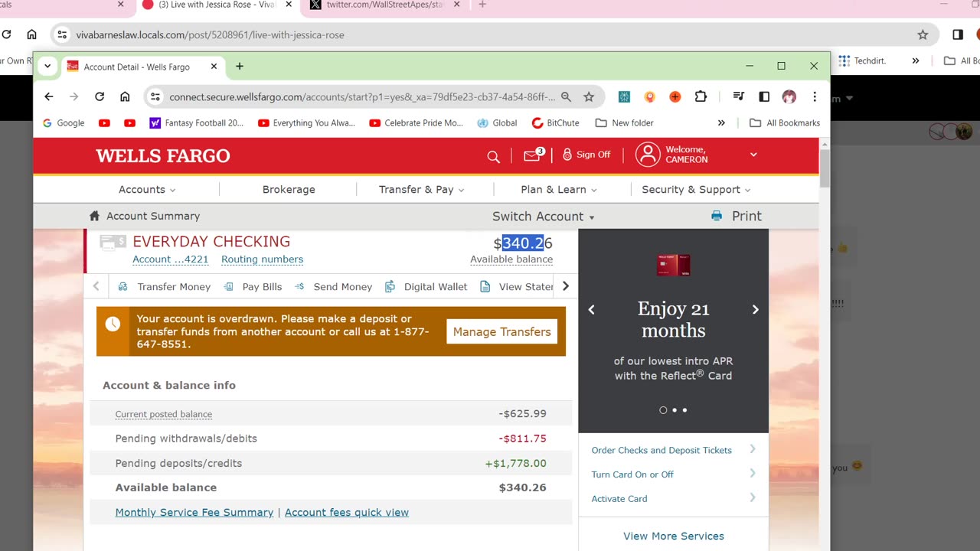The width and height of the screenshot is (980, 551).
Task: Click the home button in the Wells Fargo browser toolbar
Action: tap(125, 96)
